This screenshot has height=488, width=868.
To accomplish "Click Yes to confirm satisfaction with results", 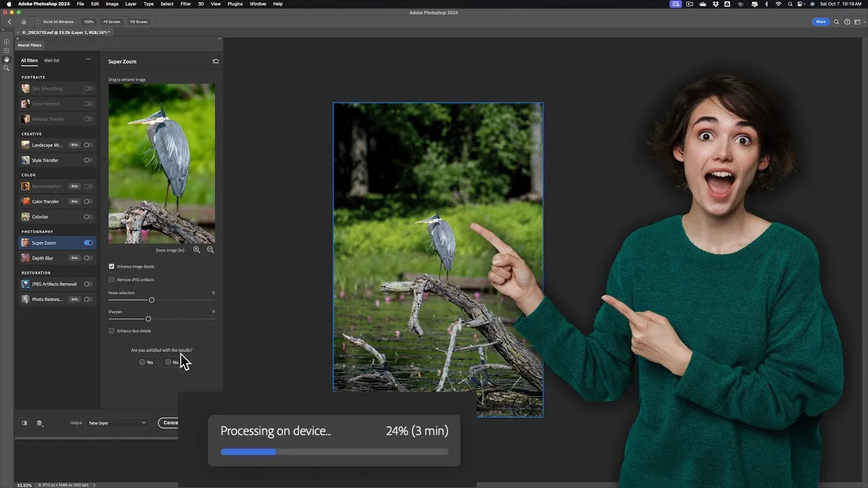I will (146, 362).
